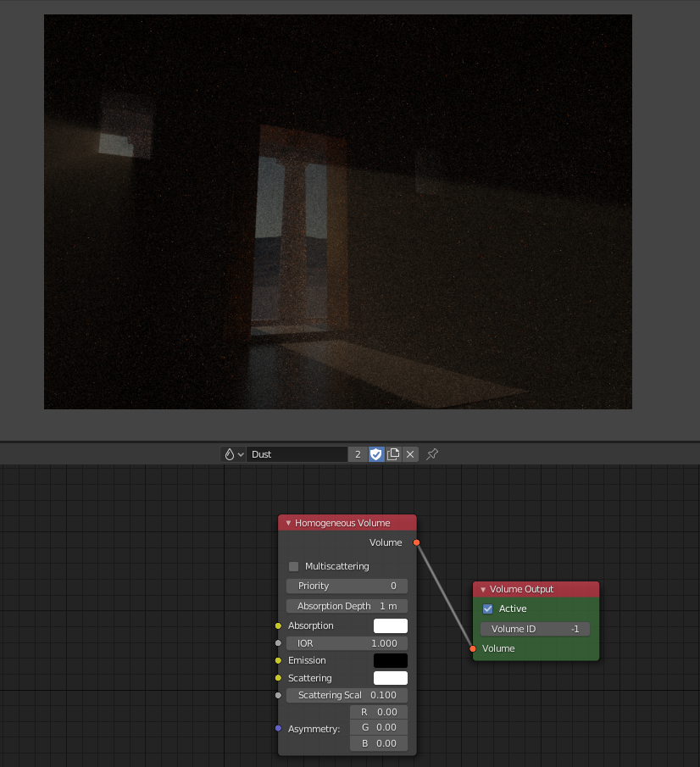Open the material browse dropdown
Viewport: 700px width, 767px height.
click(233, 454)
